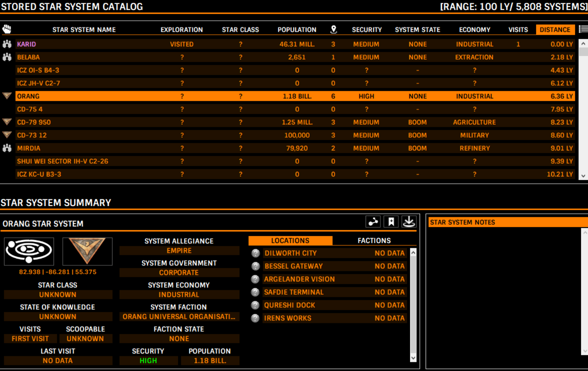Click the CORPORATE system government value
This screenshot has height=371, width=588.
coord(179,273)
